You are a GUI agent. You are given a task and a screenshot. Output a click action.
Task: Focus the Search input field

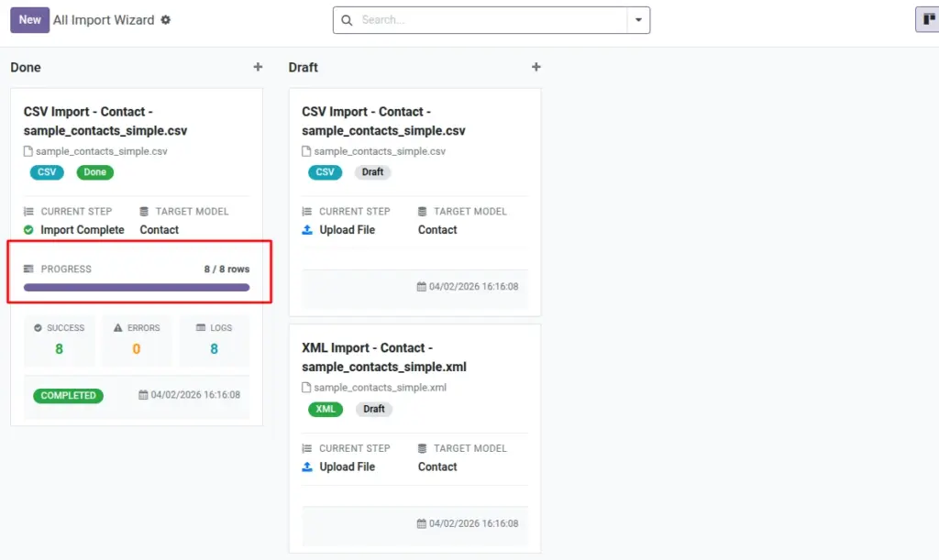492,20
